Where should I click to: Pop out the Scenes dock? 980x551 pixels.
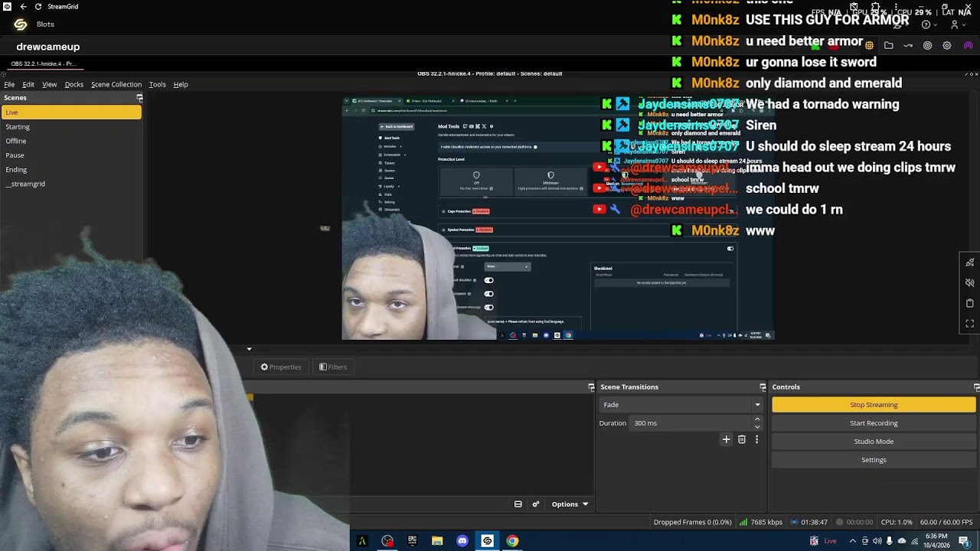point(139,98)
